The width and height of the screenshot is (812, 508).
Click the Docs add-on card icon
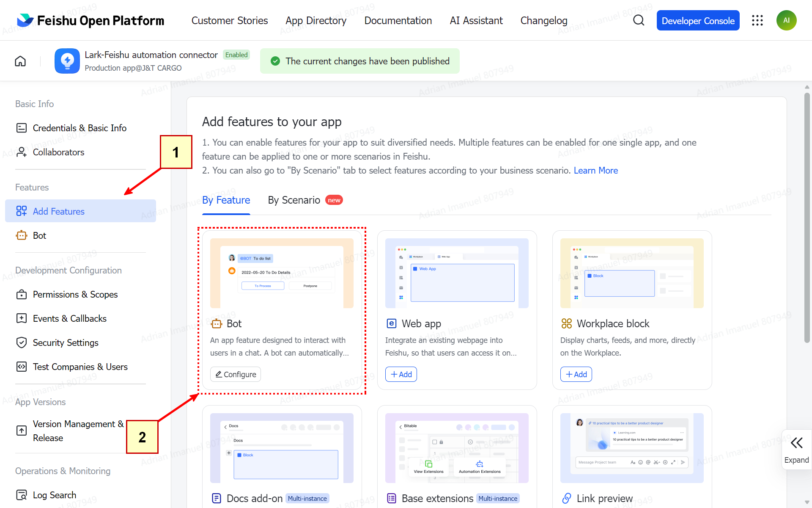click(217, 498)
